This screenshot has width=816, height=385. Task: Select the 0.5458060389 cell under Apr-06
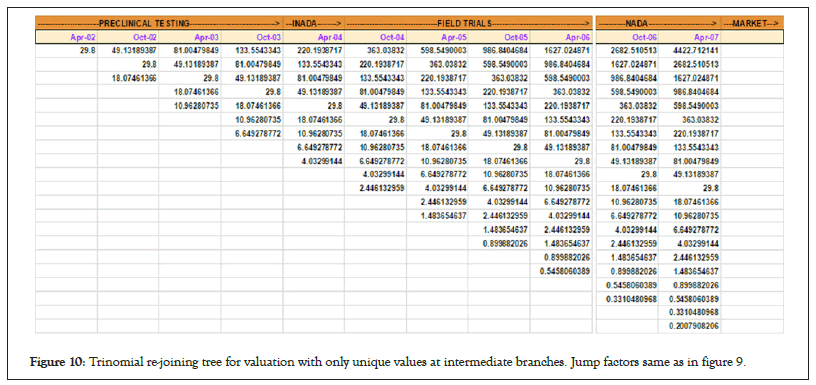click(561, 271)
